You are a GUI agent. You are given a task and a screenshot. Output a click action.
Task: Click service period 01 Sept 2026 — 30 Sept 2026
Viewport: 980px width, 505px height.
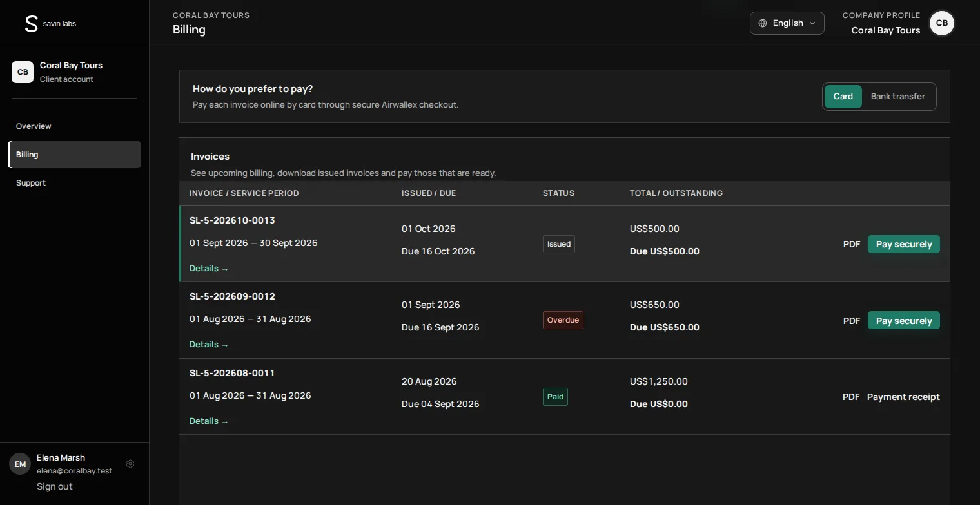(x=253, y=243)
